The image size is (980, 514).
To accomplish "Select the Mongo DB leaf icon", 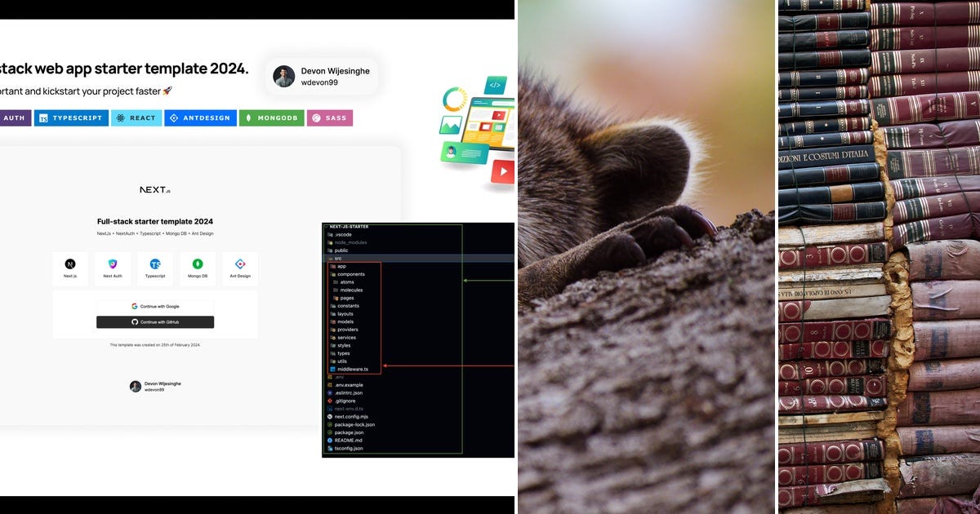I will click(x=198, y=263).
